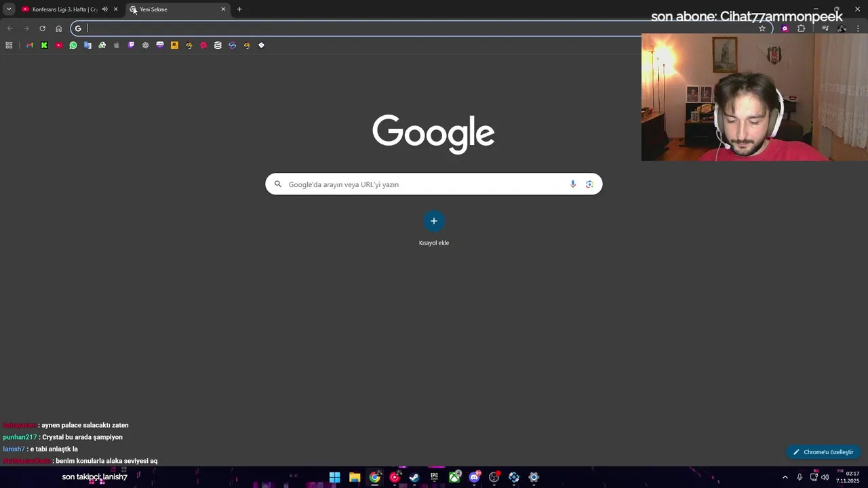Open the green Kick bookmark
The image size is (868, 488).
44,45
